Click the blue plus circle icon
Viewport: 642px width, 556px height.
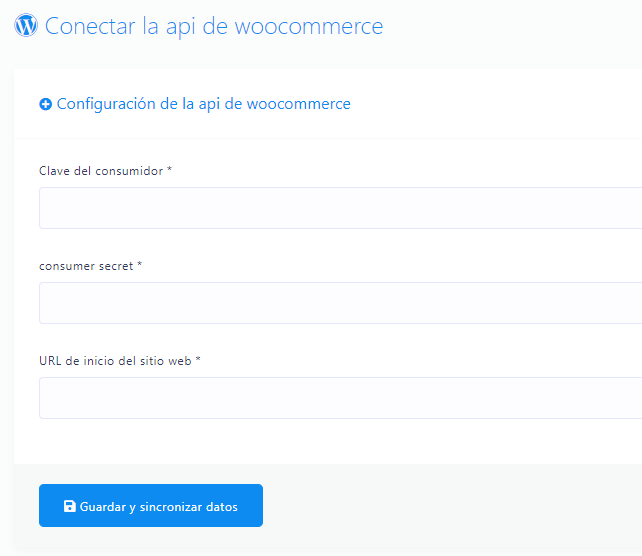[x=45, y=104]
